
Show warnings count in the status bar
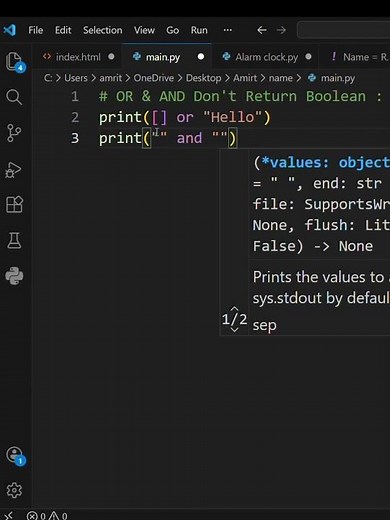tap(58, 516)
